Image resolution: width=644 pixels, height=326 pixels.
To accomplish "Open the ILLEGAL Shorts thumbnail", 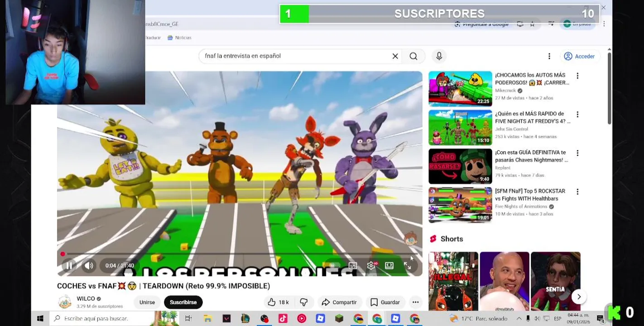I will pos(453,281).
